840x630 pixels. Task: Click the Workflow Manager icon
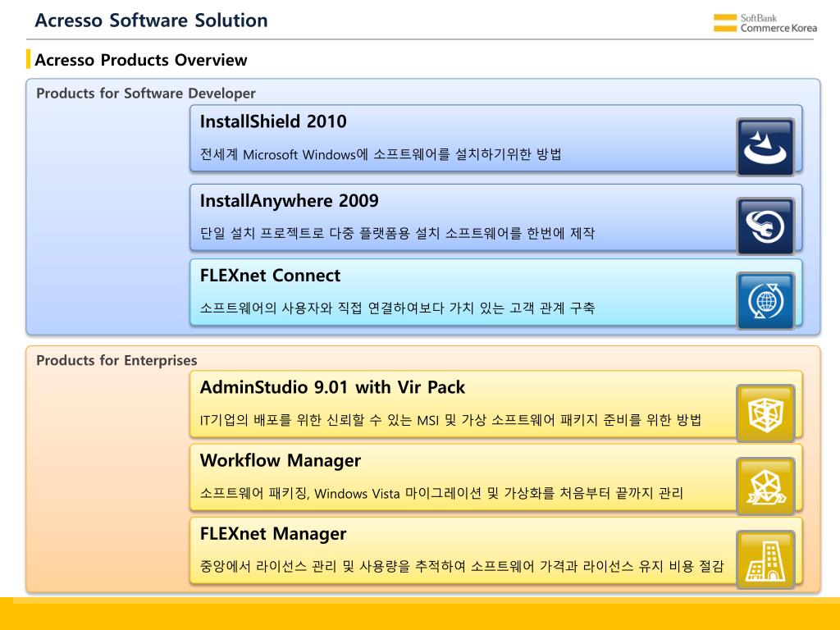[765, 486]
